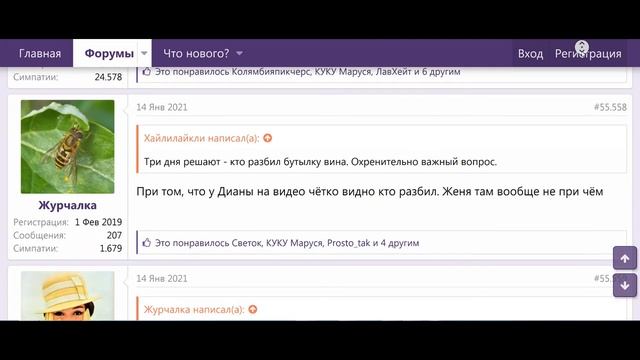The height and width of the screenshot is (360, 640).
Task: Show the '6 другим' other likers
Action: click(441, 72)
